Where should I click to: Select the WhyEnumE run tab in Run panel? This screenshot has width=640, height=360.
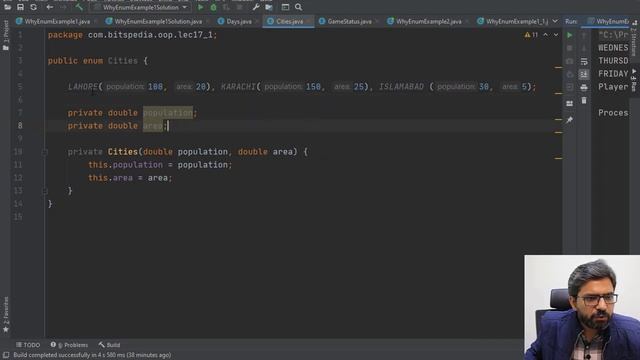(608, 21)
